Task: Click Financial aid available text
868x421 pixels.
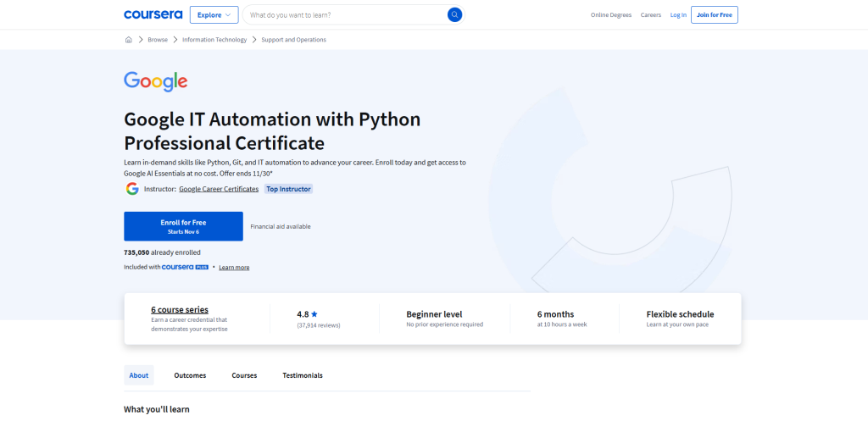Action: point(280,226)
